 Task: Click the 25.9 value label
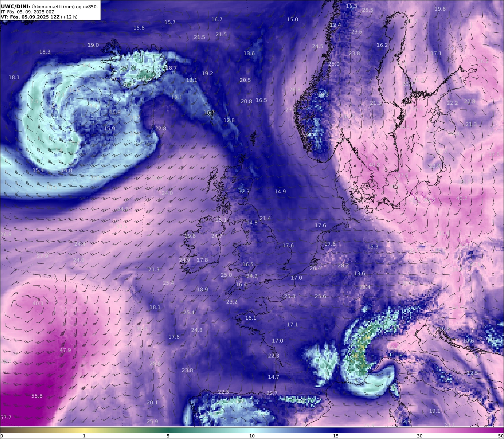point(152,422)
